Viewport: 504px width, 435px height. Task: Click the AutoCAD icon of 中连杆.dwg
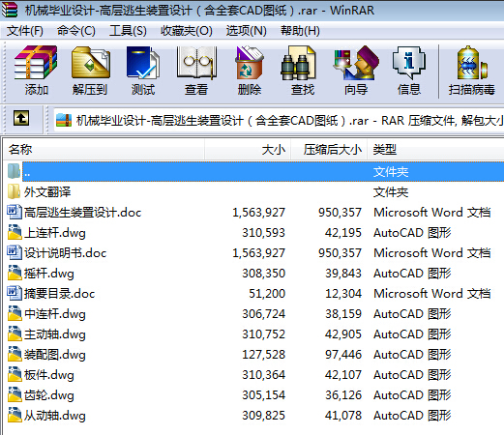pos(15,313)
